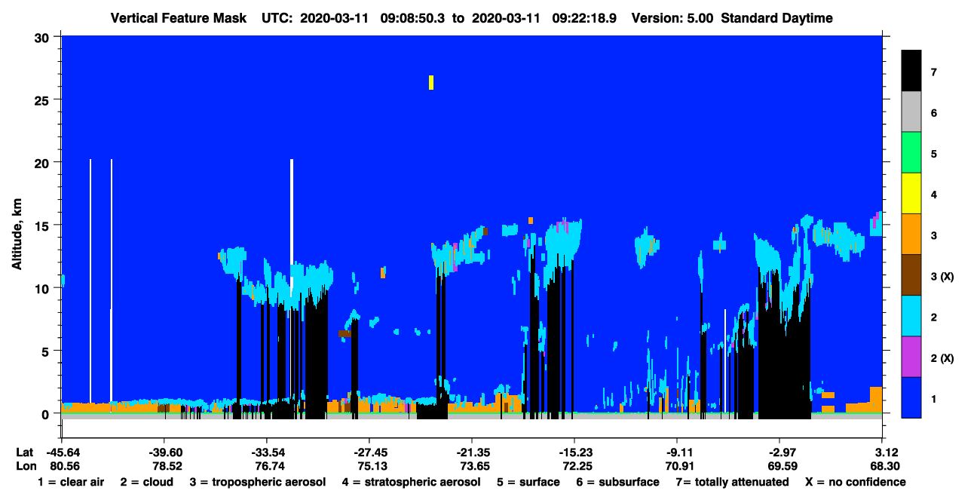Click the cyan colorbar segment labeled 2
The width and height of the screenshot is (980, 503).
(x=911, y=316)
